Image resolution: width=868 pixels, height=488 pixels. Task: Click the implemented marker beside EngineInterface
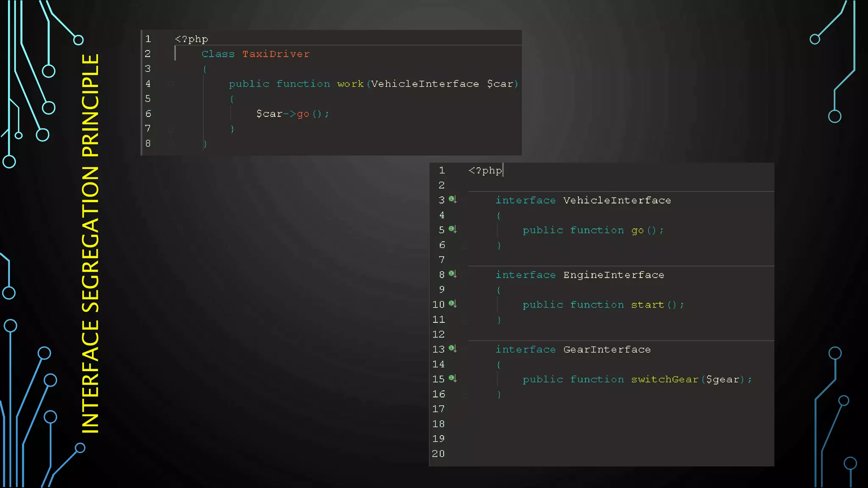(452, 274)
